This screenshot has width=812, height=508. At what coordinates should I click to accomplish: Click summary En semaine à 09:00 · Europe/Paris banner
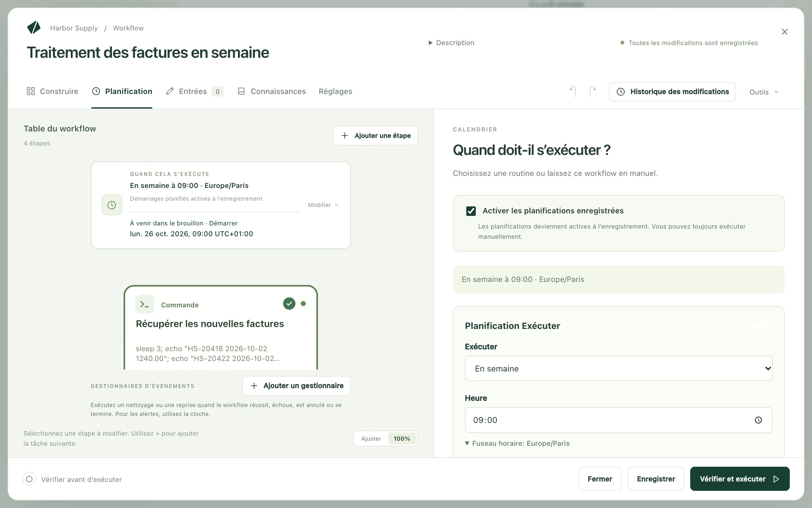click(x=619, y=279)
